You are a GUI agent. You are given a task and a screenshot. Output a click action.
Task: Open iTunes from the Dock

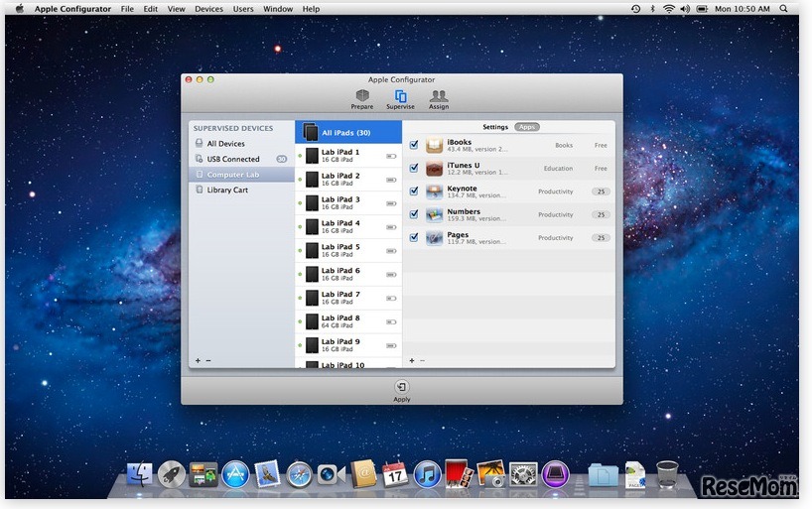pos(427,474)
